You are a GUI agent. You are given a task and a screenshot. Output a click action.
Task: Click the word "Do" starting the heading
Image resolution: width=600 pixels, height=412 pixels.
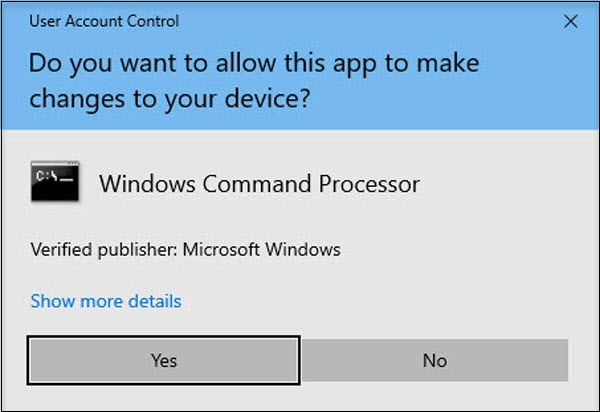click(45, 63)
